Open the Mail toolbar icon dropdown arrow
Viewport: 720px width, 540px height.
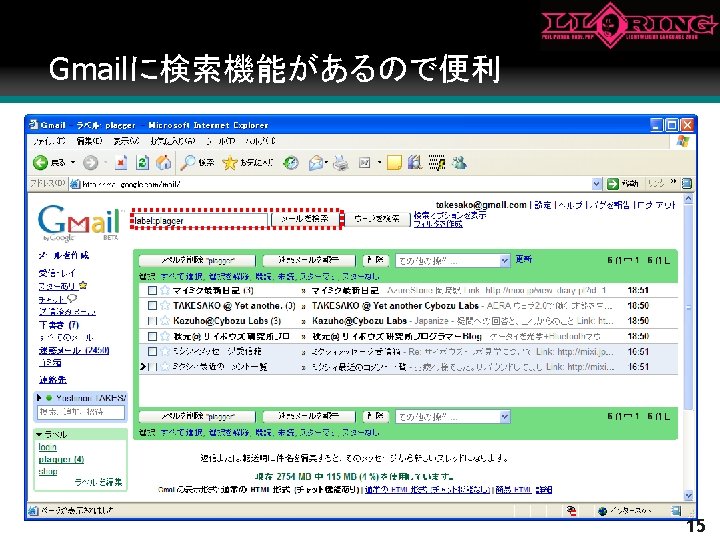coord(326,163)
